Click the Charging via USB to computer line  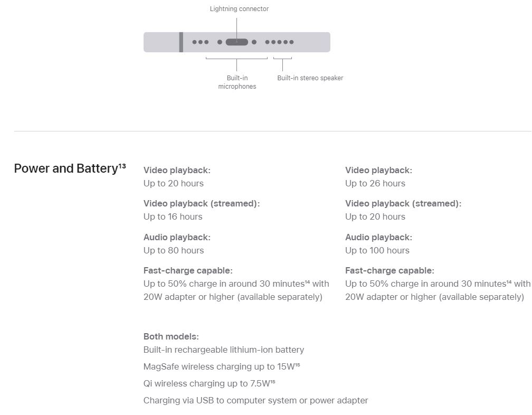(255, 400)
